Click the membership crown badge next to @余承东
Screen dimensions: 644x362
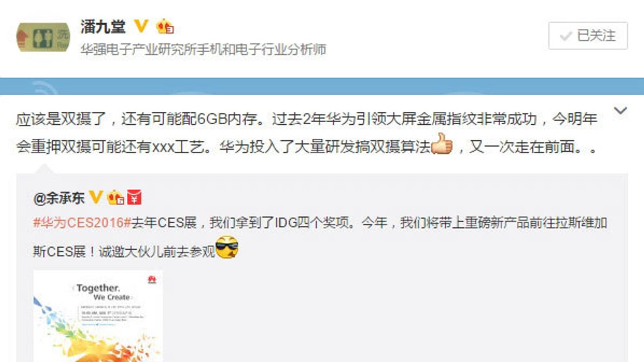click(115, 197)
